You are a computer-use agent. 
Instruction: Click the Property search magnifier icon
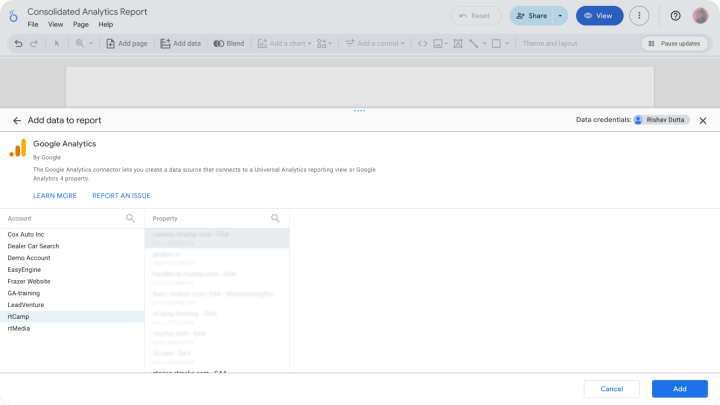(275, 218)
